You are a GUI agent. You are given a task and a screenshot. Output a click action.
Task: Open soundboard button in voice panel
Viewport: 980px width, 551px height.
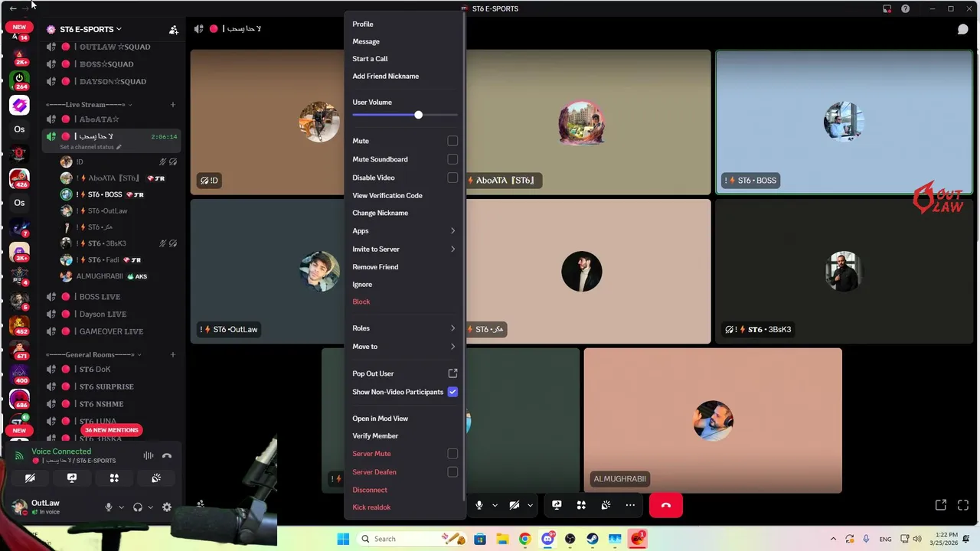point(156,478)
